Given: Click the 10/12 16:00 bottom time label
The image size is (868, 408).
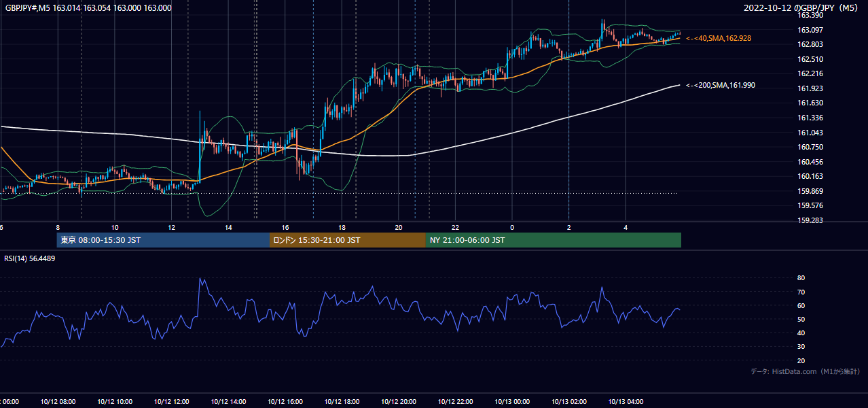Looking at the screenshot, I should (x=285, y=401).
